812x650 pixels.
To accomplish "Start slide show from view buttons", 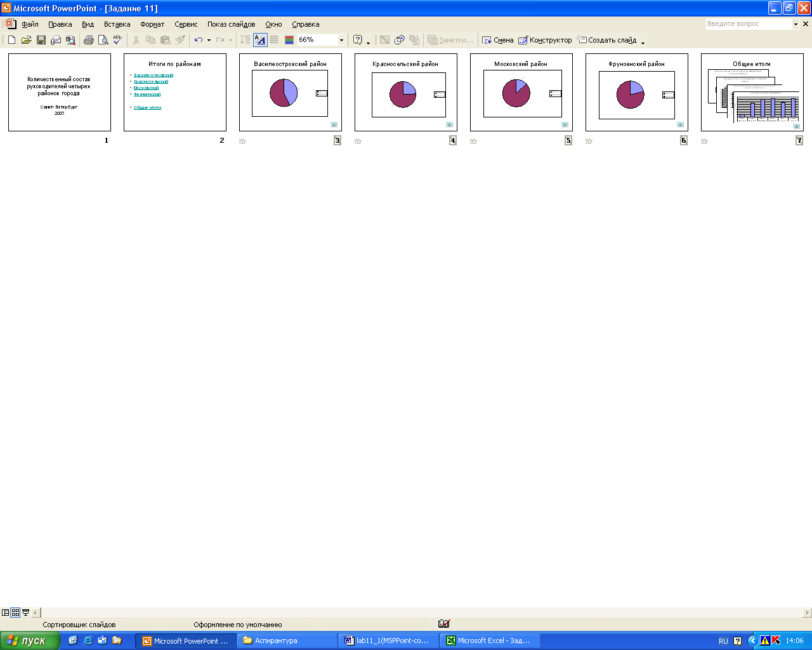I will [x=25, y=613].
